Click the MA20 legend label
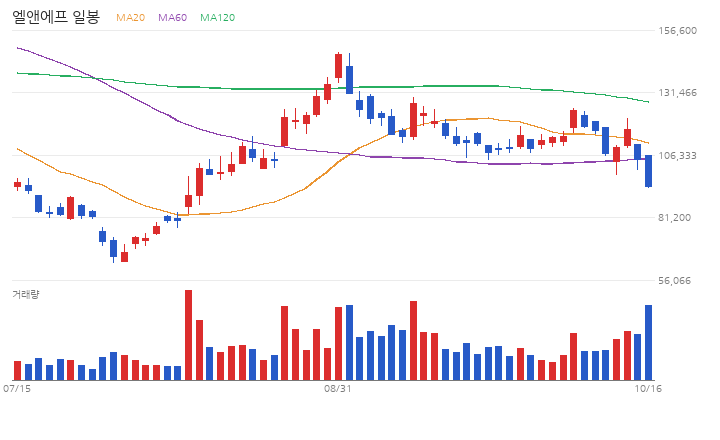The width and height of the screenshot is (720, 440). pyautogui.click(x=130, y=17)
